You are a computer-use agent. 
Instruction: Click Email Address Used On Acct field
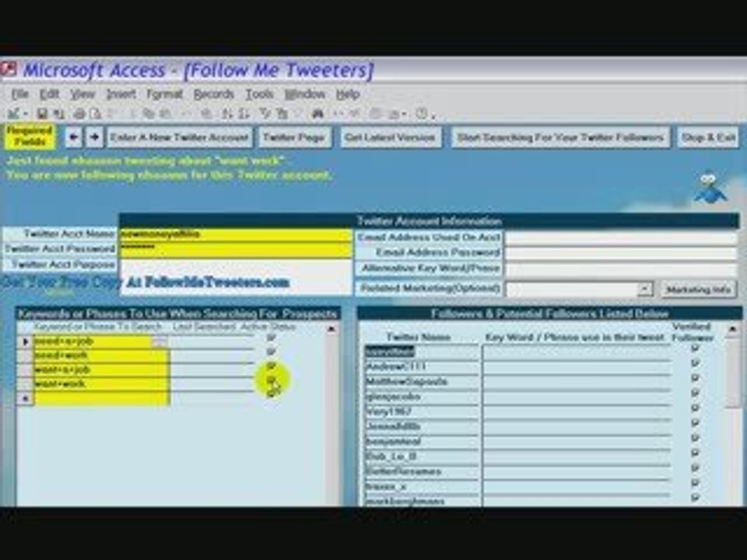point(621,237)
